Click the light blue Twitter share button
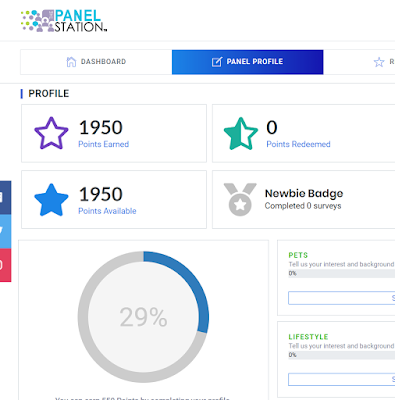The width and height of the screenshot is (395, 400). 5,232
